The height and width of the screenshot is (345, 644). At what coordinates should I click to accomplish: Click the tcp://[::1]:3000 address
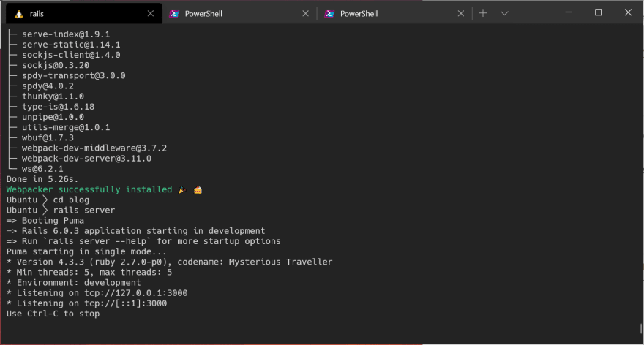pos(126,303)
